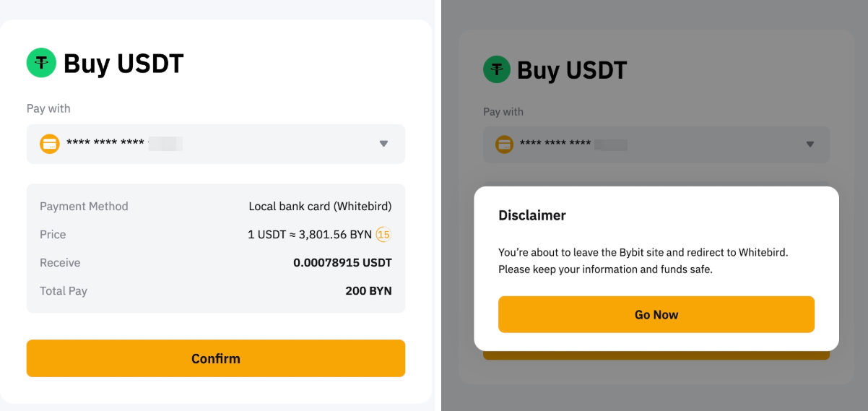The image size is (868, 411).
Task: Click the dimmed card icon behind the Disclaimer dialog
Action: click(x=504, y=144)
